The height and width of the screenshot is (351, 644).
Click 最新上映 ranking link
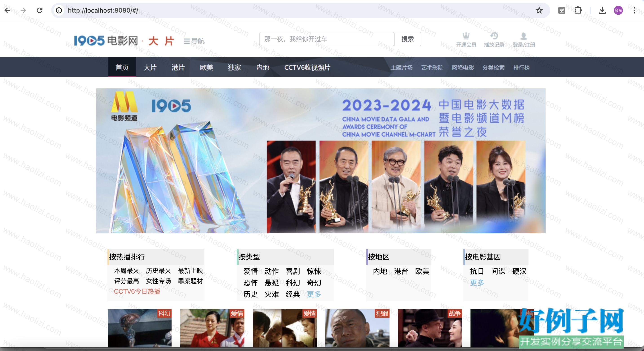(x=190, y=271)
